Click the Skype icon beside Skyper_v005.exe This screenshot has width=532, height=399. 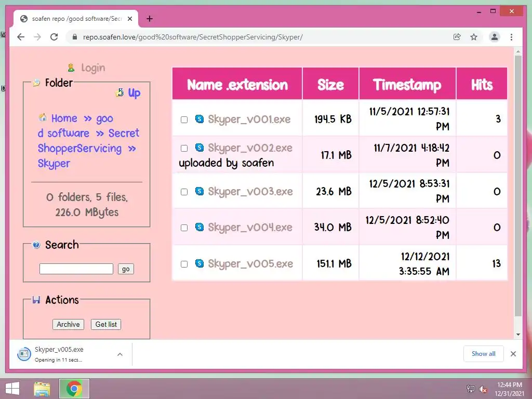(199, 263)
